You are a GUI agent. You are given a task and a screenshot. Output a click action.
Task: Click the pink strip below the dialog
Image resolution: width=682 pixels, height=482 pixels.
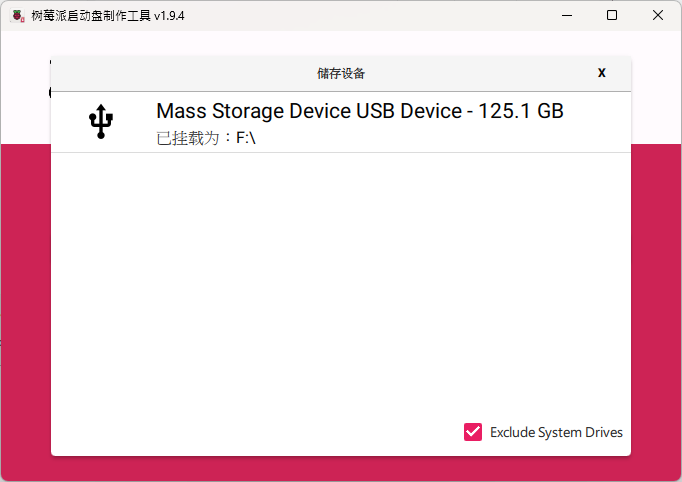click(340, 469)
